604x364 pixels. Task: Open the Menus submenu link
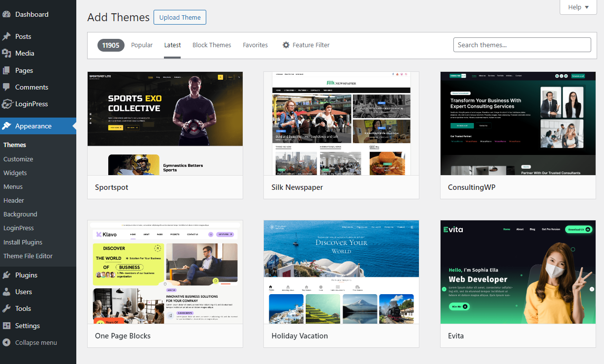[13, 186]
